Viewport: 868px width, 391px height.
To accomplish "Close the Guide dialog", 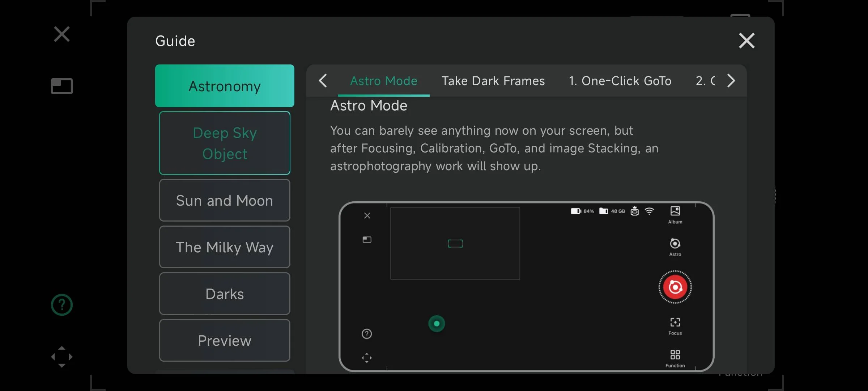I will pyautogui.click(x=746, y=41).
